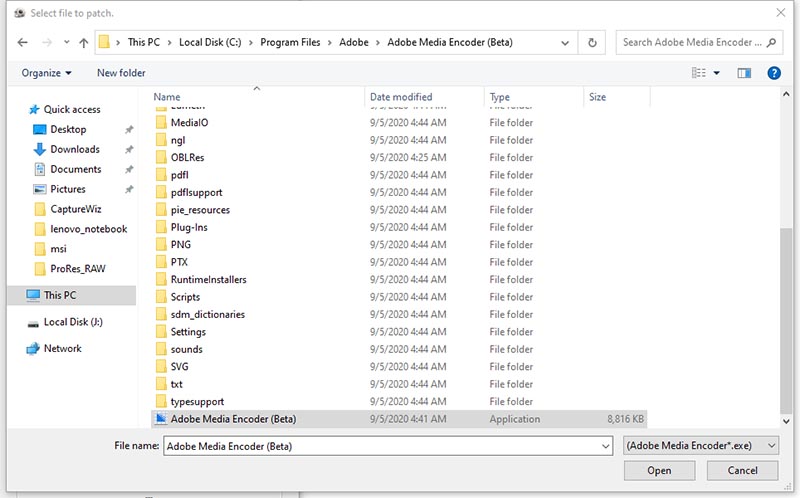The height and width of the screenshot is (498, 800).
Task: Select the Scripts folder icon
Action: pos(161,296)
